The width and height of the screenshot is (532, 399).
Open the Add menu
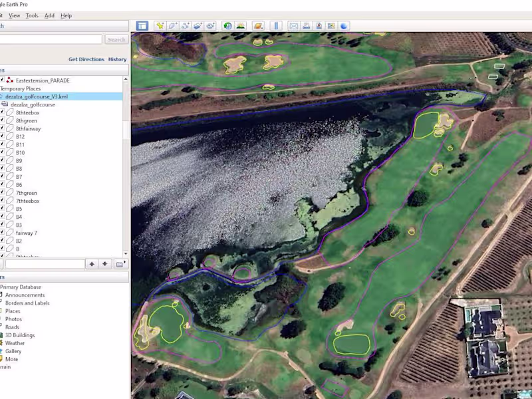[49, 15]
